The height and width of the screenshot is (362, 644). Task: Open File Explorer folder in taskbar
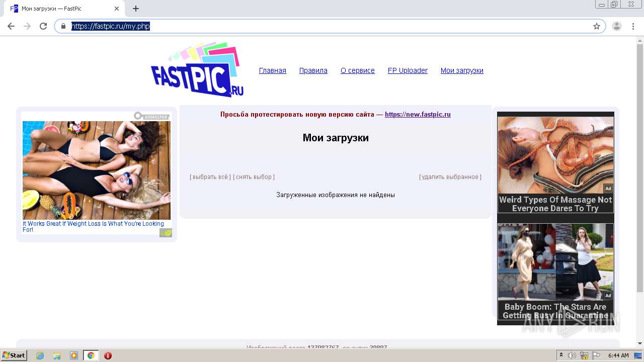pyautogui.click(x=57, y=355)
